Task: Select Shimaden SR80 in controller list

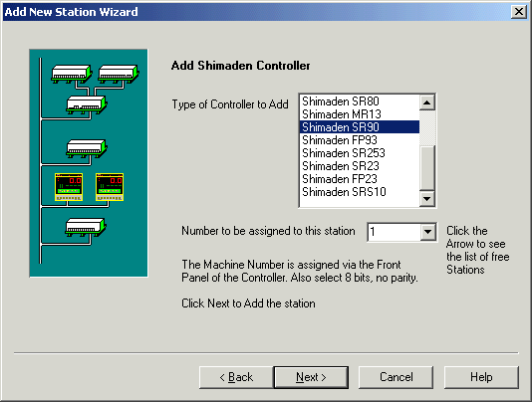Action: point(360,101)
